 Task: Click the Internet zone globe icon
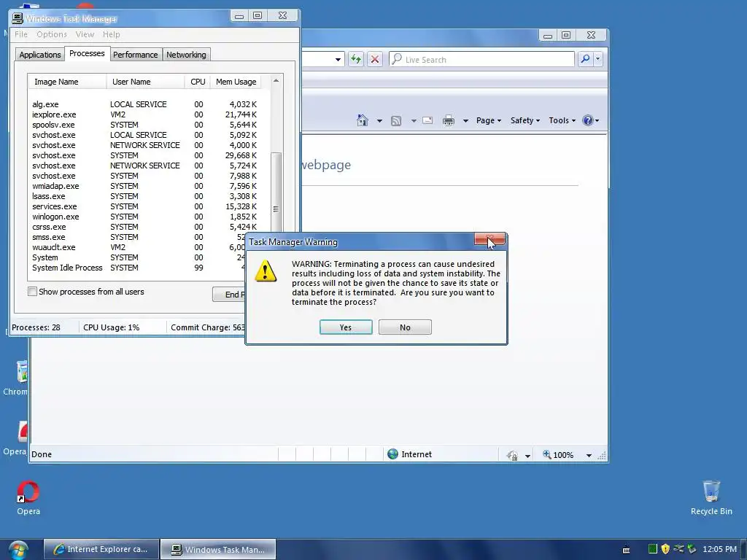point(392,454)
